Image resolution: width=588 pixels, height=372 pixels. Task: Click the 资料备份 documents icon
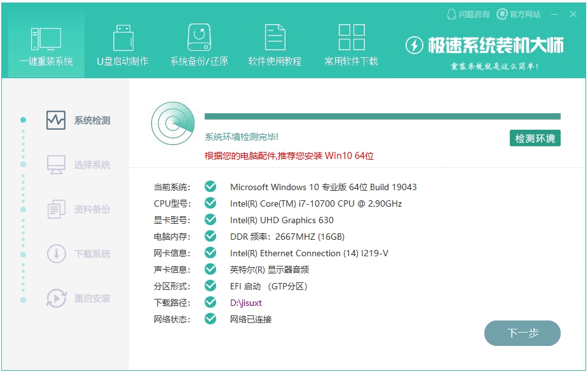pos(56,209)
